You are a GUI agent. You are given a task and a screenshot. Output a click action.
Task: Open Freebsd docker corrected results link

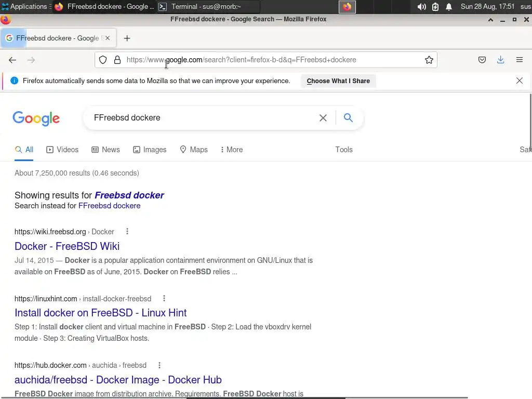coord(129,195)
